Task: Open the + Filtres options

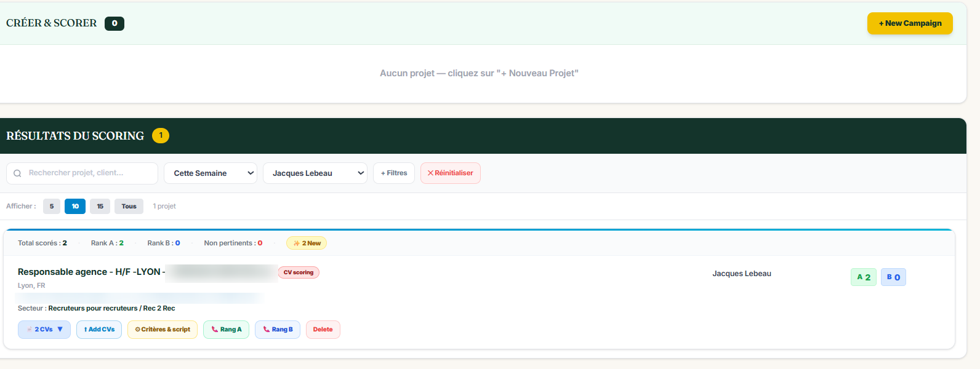Action: (394, 173)
